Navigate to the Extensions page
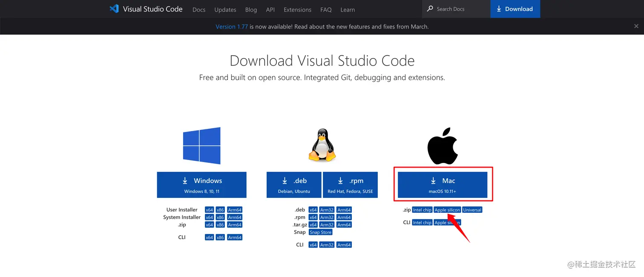The height and width of the screenshot is (277, 644). coord(297,9)
